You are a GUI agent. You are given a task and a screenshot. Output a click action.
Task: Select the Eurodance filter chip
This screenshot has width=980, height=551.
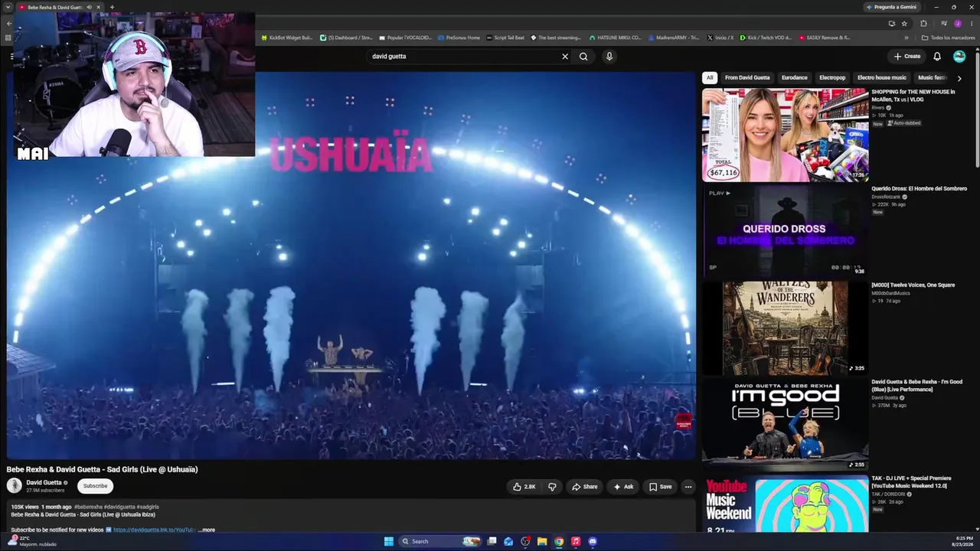(795, 77)
